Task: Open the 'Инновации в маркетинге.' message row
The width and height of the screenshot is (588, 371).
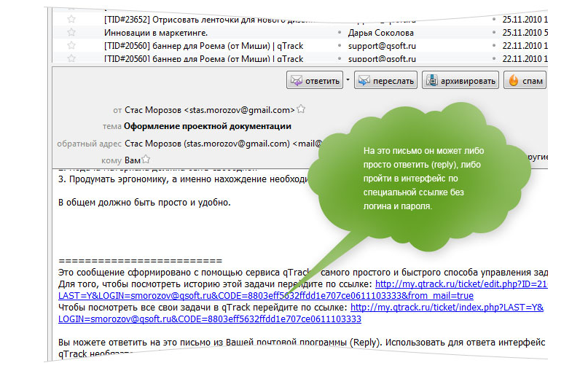Action: tap(300, 33)
